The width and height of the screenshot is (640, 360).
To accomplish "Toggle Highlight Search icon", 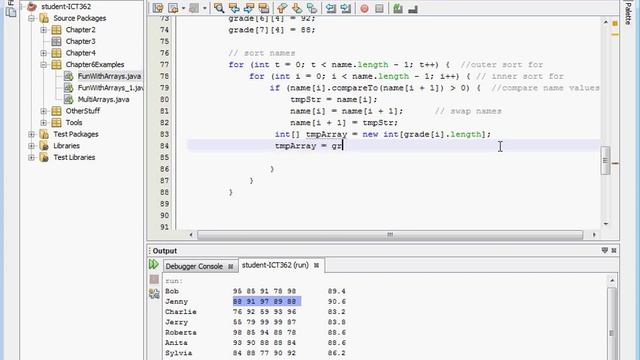I will click(264, 8).
